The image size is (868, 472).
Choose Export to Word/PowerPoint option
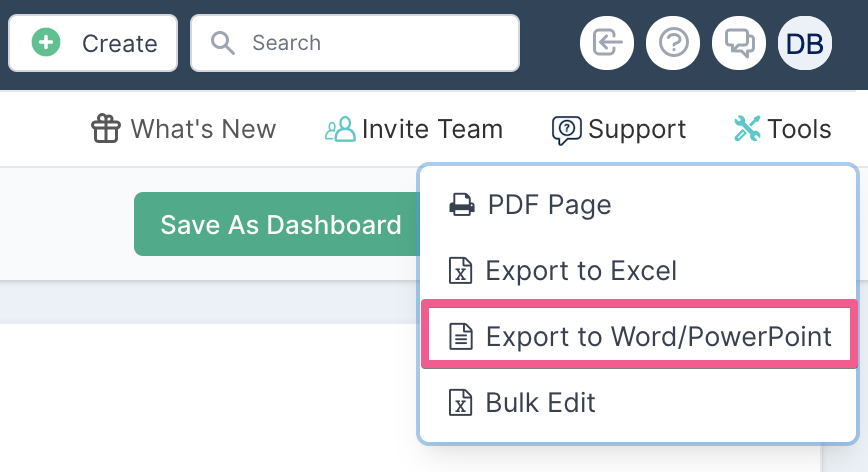pyautogui.click(x=638, y=336)
